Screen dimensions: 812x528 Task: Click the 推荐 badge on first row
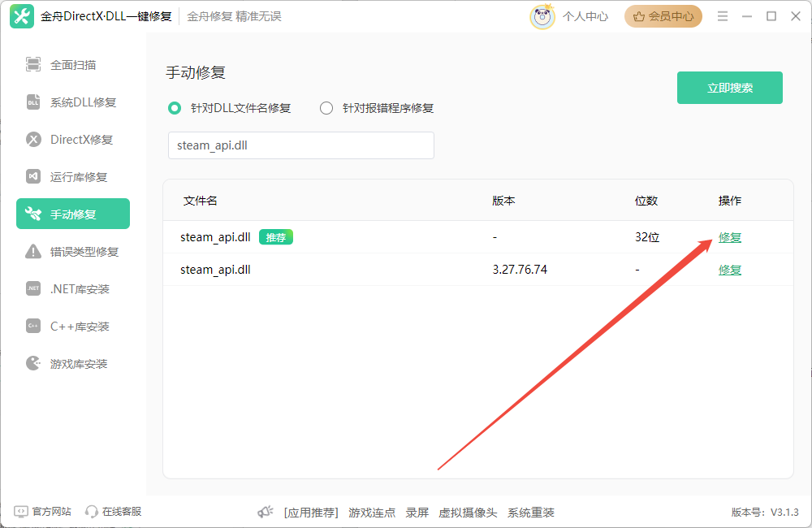pos(276,237)
